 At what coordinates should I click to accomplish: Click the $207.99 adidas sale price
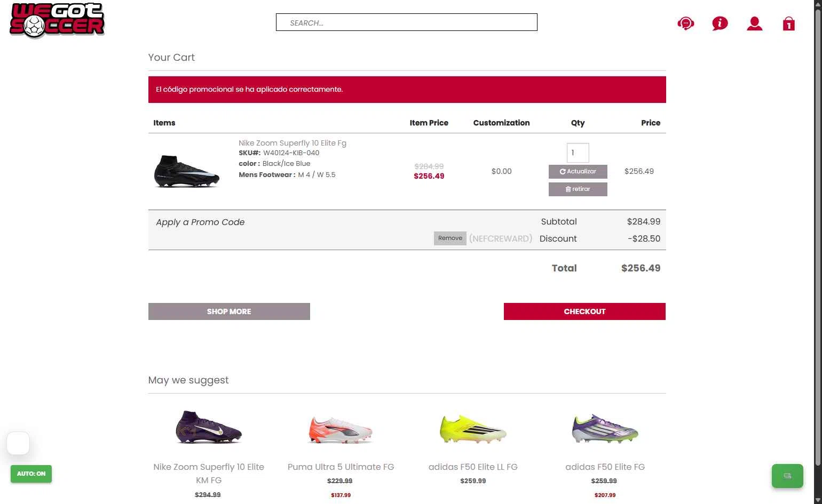tap(605, 495)
